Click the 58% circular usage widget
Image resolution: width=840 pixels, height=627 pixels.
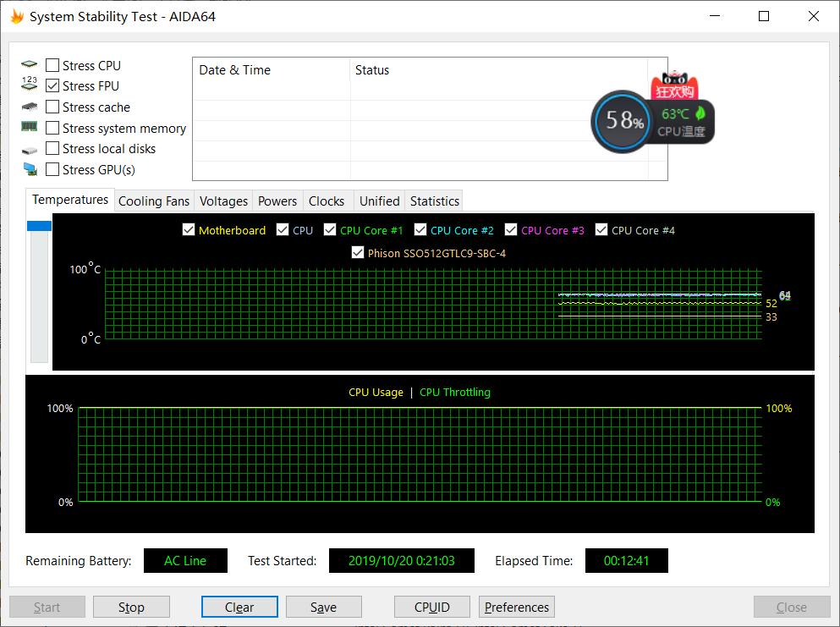pos(621,122)
